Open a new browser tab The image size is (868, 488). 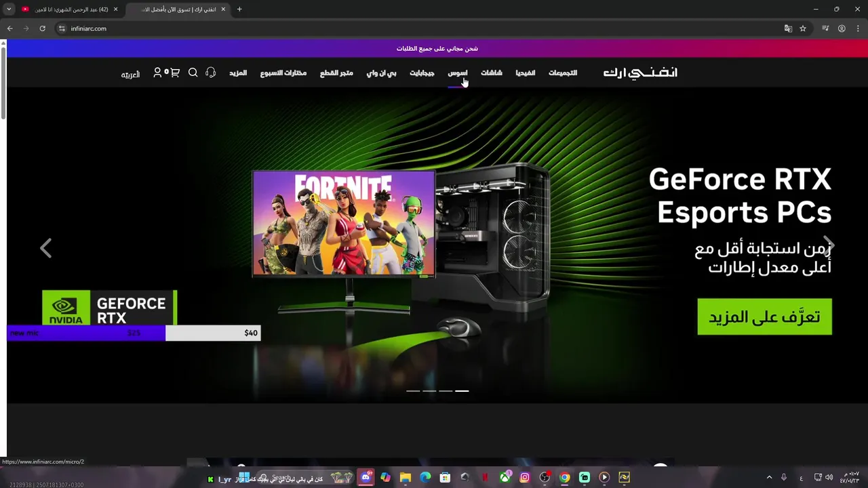(x=239, y=9)
